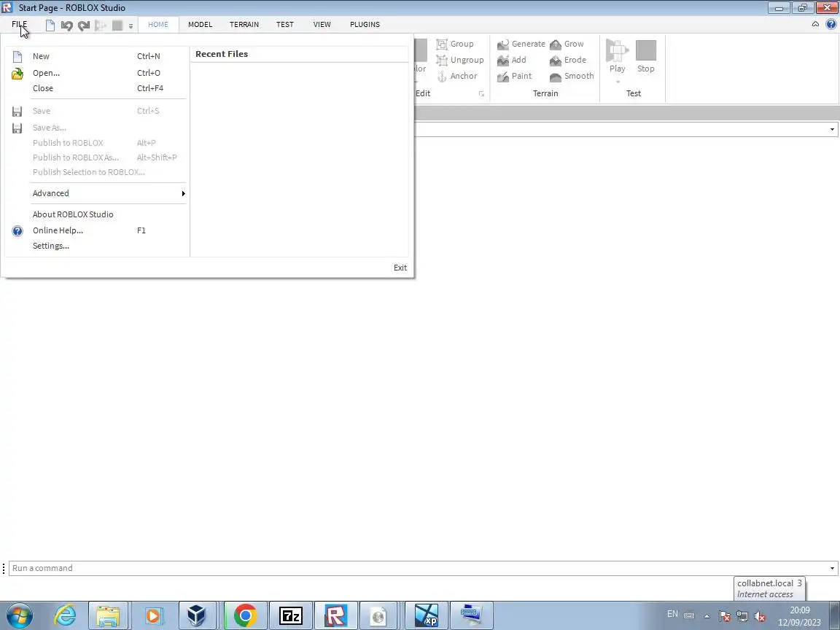
Task: Click the EN language indicator
Action: (x=672, y=614)
